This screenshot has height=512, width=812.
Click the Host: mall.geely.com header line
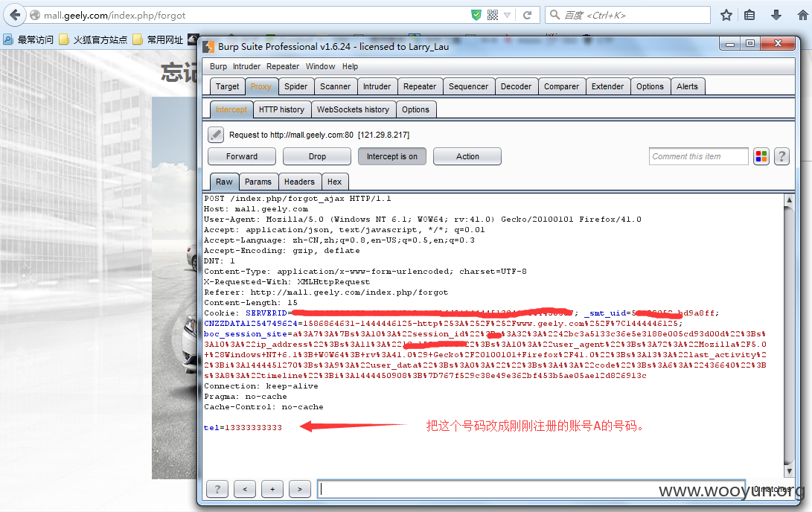[x=256, y=209]
